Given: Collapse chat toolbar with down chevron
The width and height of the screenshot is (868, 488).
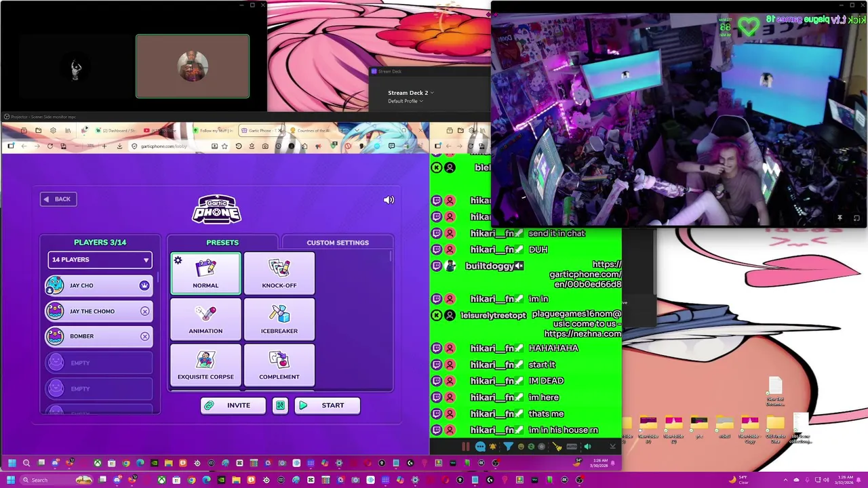Looking at the screenshot, I should point(613,447).
